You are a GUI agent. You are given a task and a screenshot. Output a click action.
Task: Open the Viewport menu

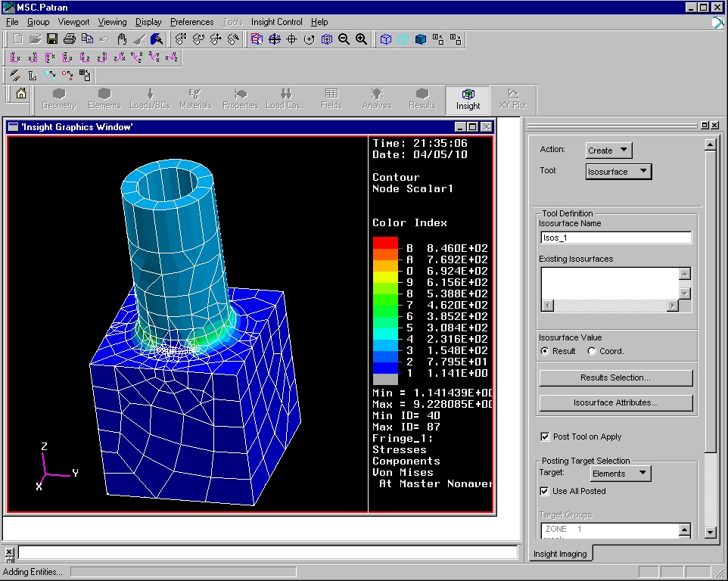tap(73, 22)
